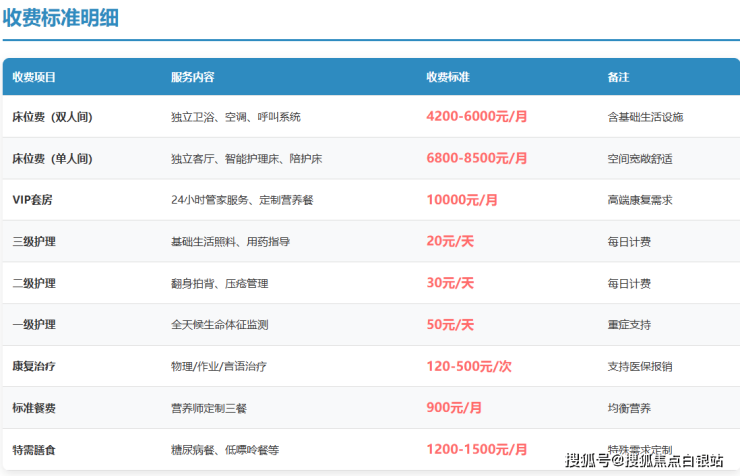Click the 支持医保报销 remark
The height and width of the screenshot is (476, 740).
[639, 367]
